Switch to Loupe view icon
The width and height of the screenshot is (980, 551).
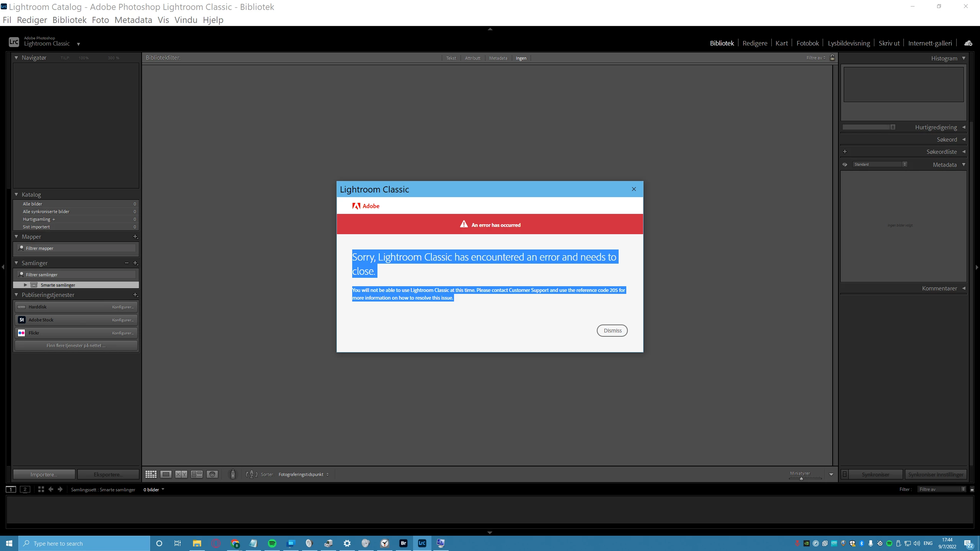pyautogui.click(x=166, y=474)
